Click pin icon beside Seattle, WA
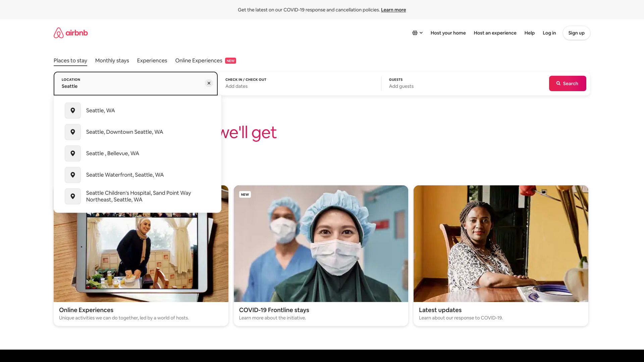The width and height of the screenshot is (644, 362). [x=73, y=111]
